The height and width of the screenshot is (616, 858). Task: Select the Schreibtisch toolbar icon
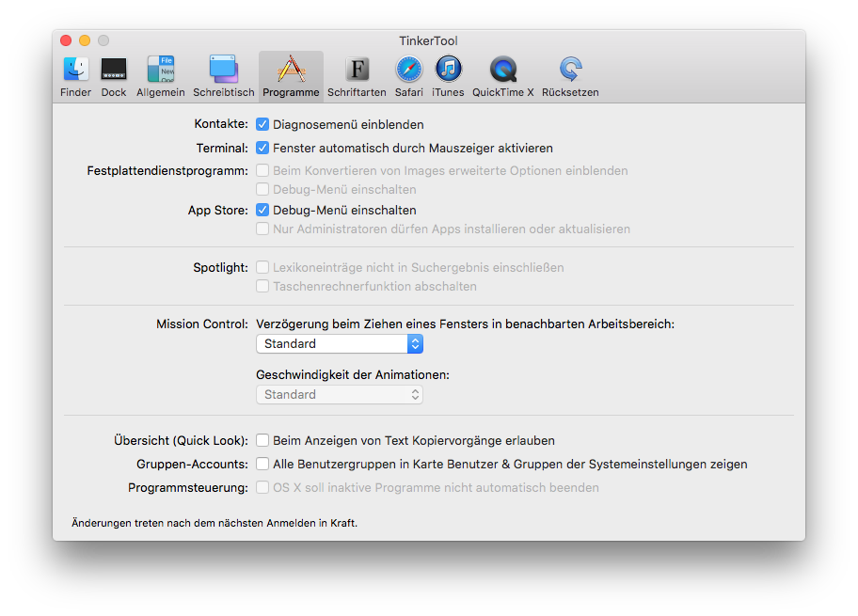pos(223,76)
